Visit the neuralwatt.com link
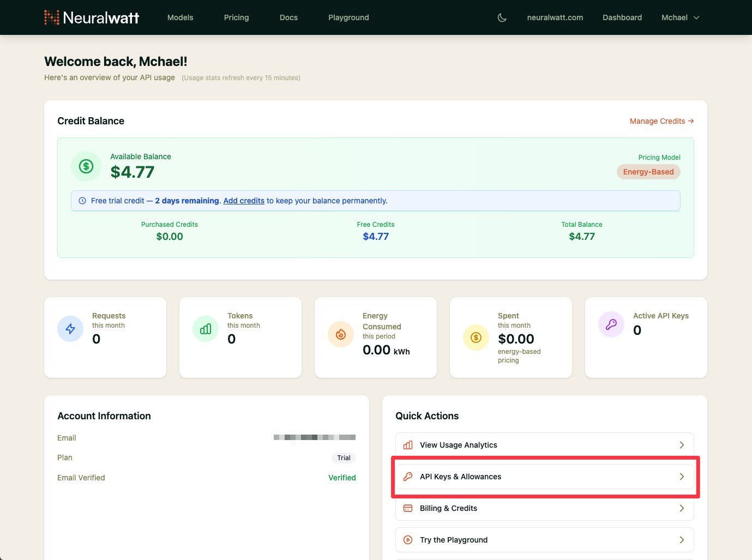Viewport: 752px width, 560px height. click(555, 17)
